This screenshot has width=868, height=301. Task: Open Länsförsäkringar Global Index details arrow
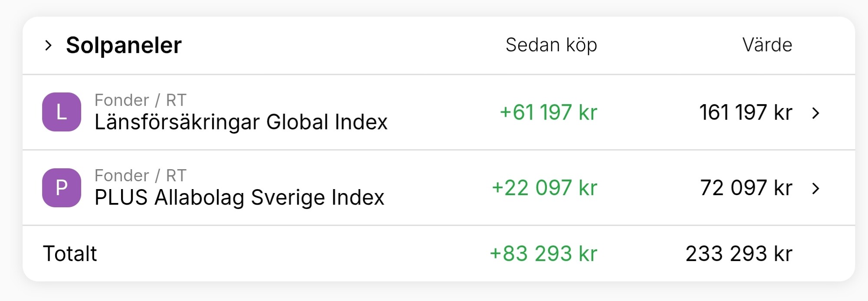click(815, 113)
